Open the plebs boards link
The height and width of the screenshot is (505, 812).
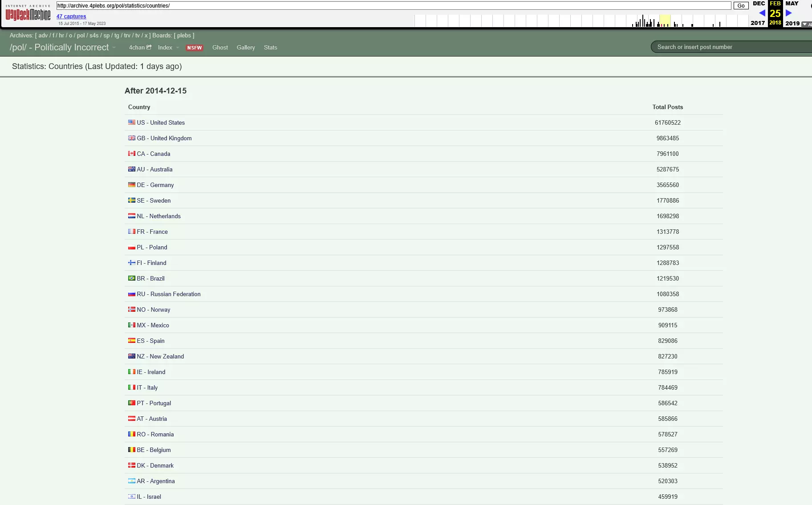(184, 35)
